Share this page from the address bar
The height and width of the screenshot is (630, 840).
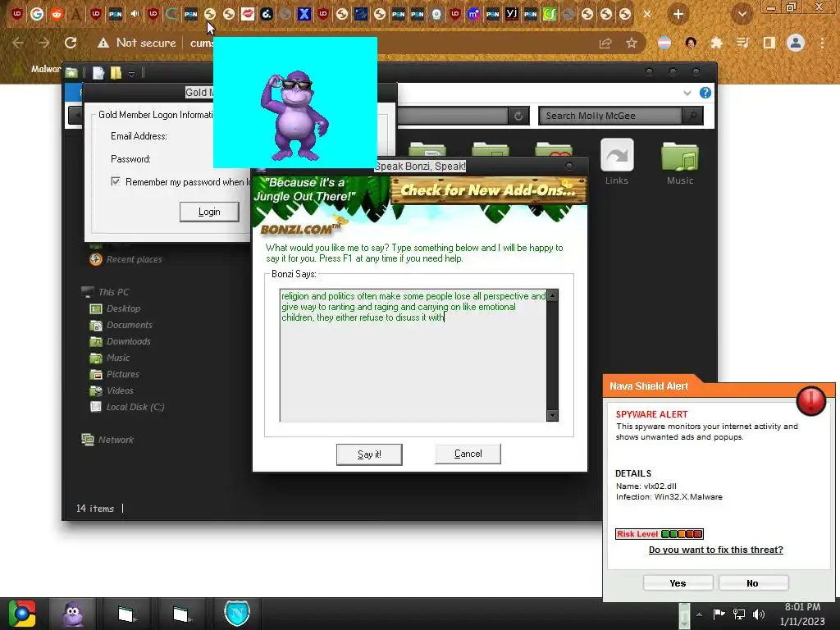point(605,43)
